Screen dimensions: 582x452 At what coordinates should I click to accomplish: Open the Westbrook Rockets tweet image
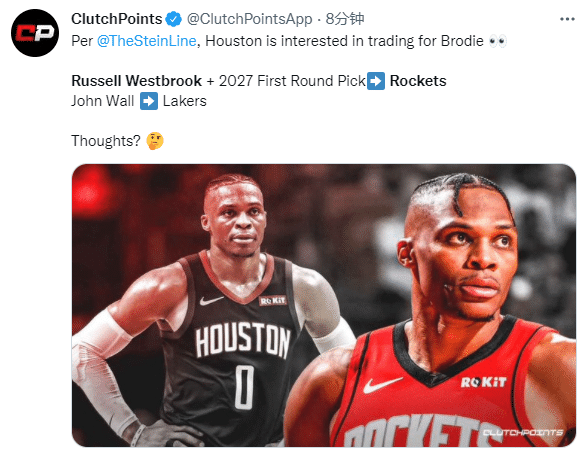click(x=324, y=305)
